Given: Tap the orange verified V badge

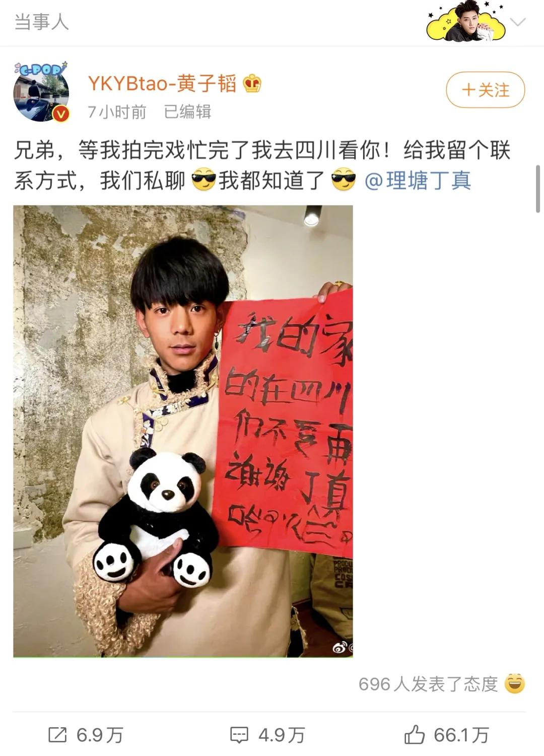Looking at the screenshot, I should click(61, 114).
